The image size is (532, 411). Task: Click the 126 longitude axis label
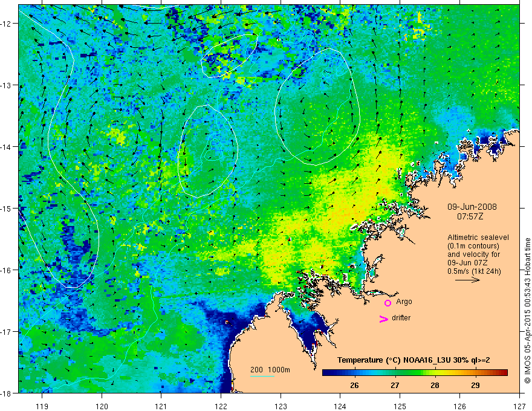tap(459, 406)
